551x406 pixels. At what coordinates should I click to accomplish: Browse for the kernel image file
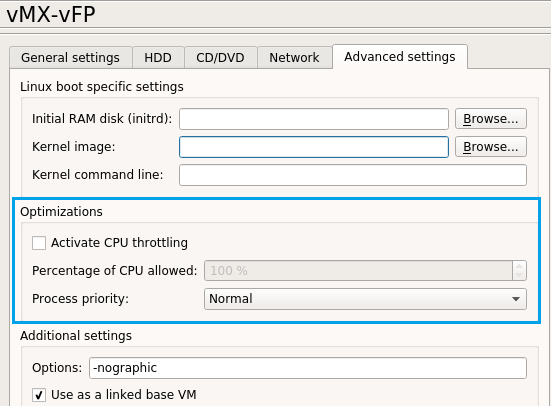(491, 147)
